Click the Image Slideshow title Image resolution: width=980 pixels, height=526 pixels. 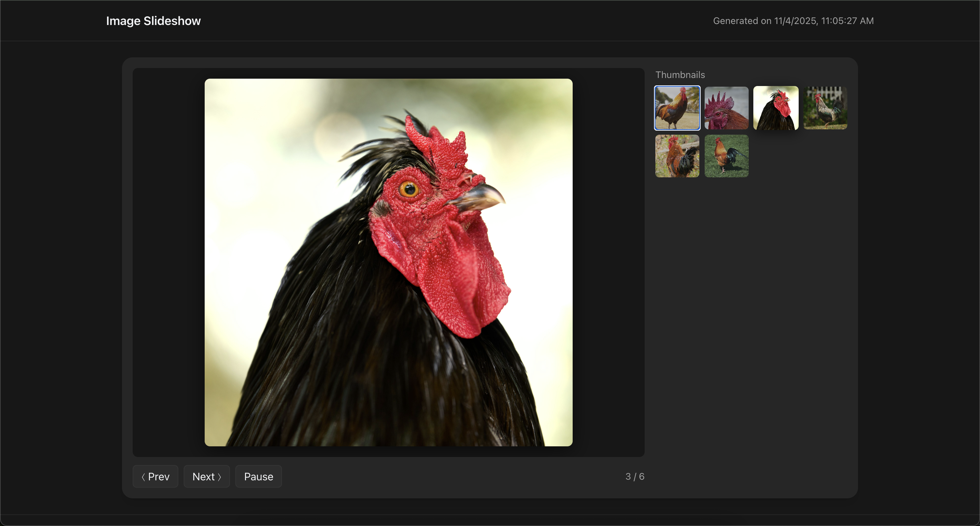pyautogui.click(x=153, y=21)
